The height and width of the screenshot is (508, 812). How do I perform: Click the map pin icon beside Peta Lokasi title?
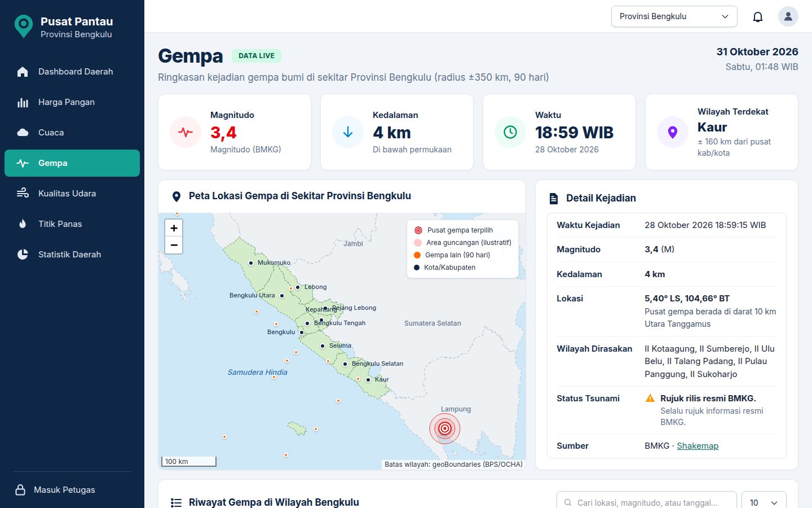click(176, 196)
